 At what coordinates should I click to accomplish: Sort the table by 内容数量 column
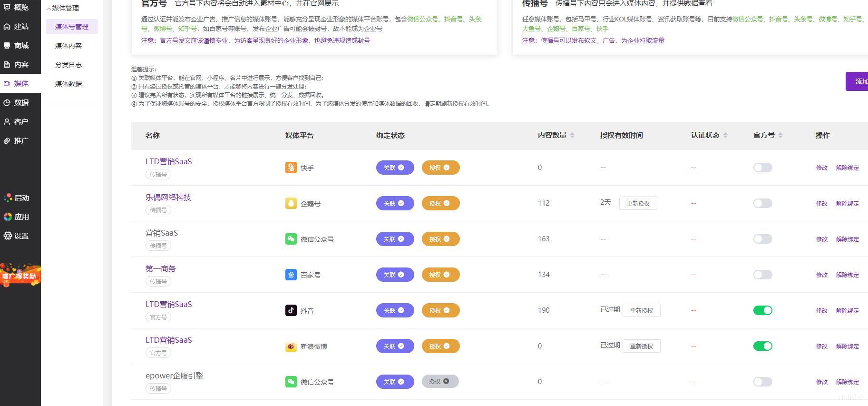click(572, 135)
